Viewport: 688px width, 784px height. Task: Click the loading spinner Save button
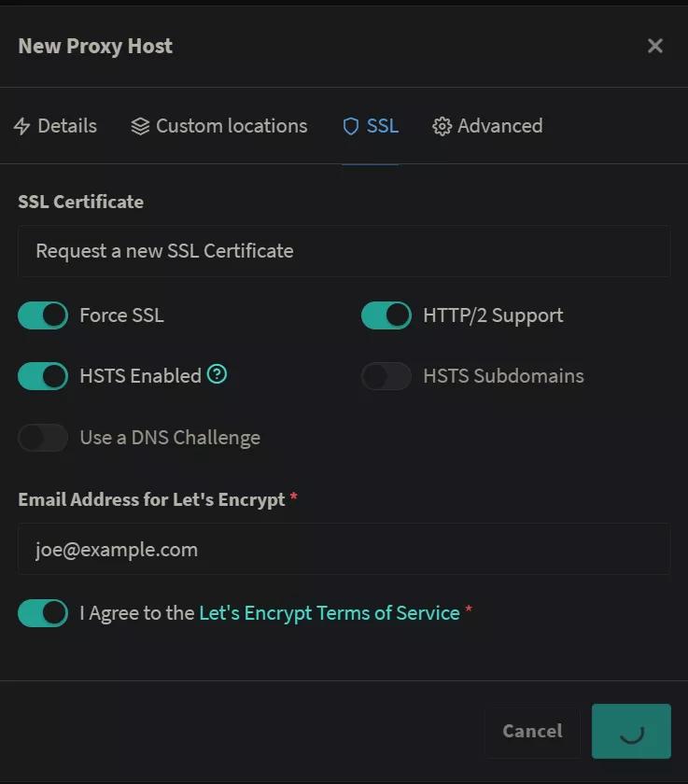631,731
